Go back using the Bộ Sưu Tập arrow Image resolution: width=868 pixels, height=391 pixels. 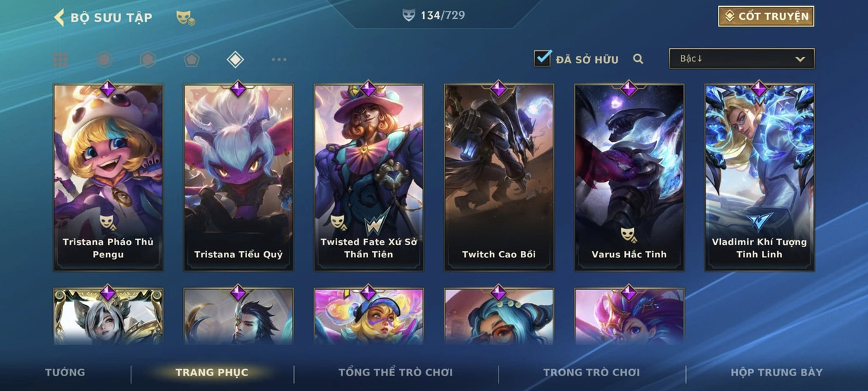[59, 18]
